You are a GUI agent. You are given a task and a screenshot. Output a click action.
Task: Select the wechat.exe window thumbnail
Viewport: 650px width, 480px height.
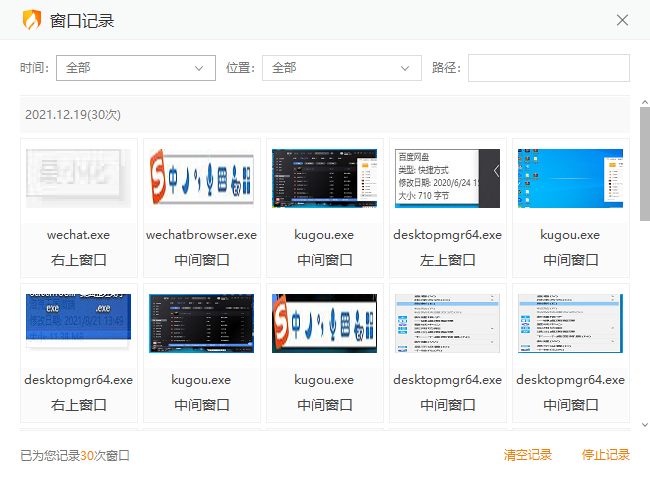78,179
